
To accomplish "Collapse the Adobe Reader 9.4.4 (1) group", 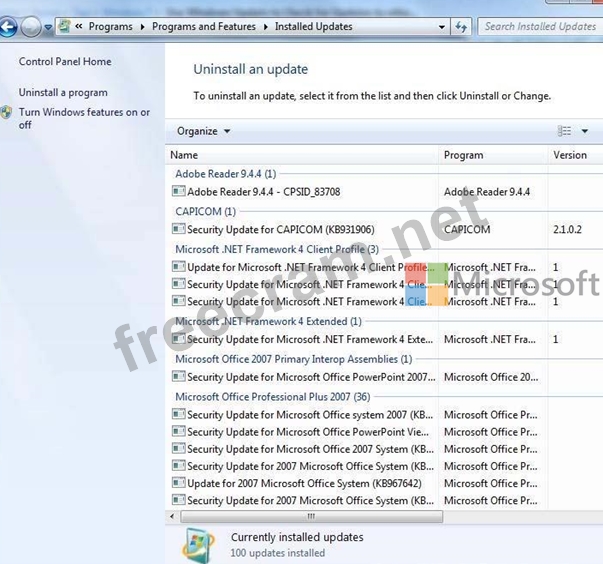I will (x=226, y=174).
